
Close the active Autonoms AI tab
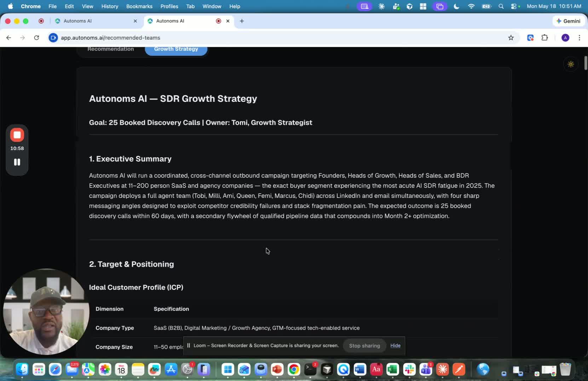coord(228,21)
